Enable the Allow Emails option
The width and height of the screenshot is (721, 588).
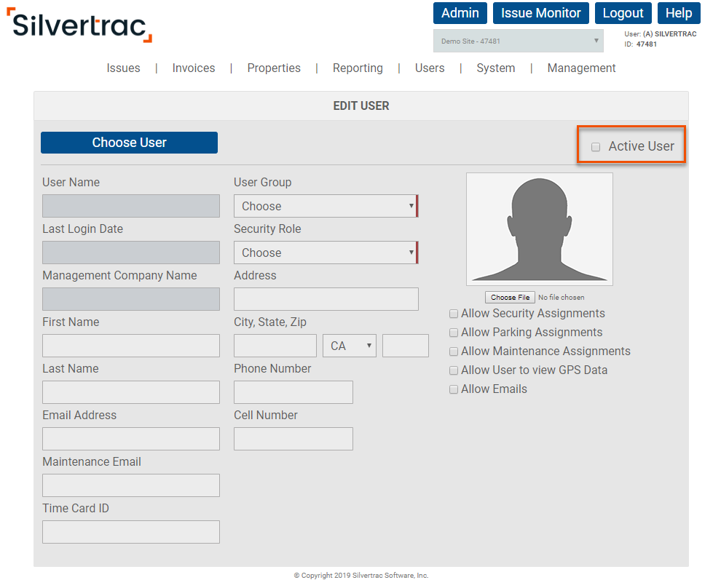coord(454,389)
